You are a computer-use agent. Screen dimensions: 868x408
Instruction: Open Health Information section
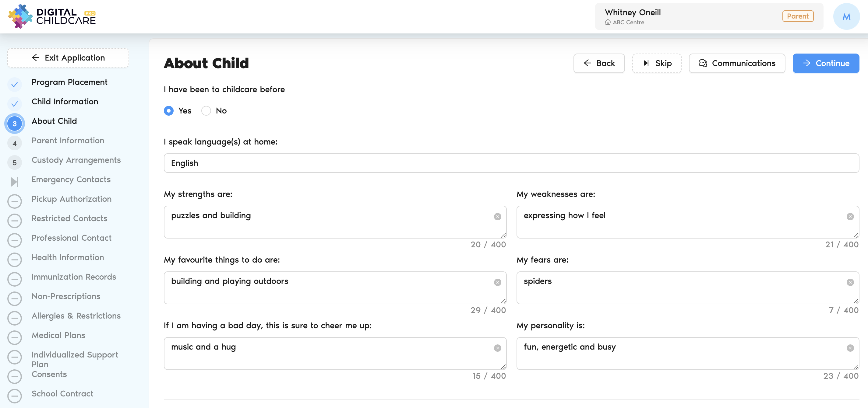68,257
